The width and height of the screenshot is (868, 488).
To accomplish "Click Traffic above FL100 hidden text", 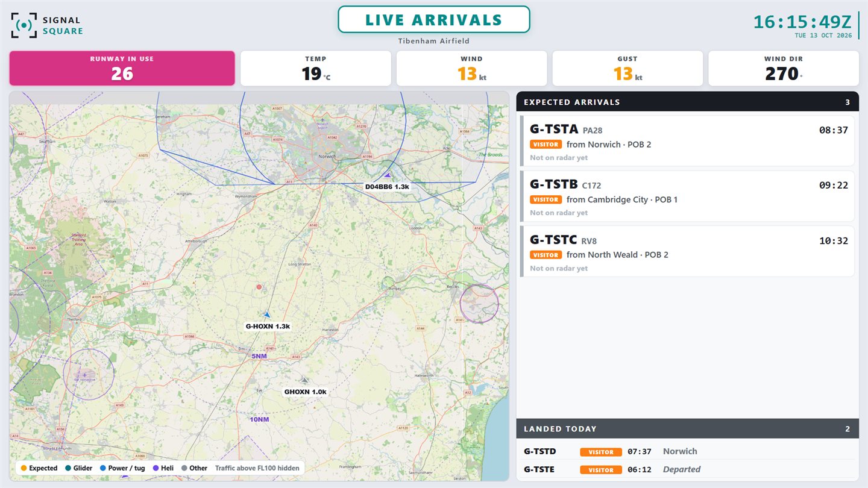I will click(257, 468).
